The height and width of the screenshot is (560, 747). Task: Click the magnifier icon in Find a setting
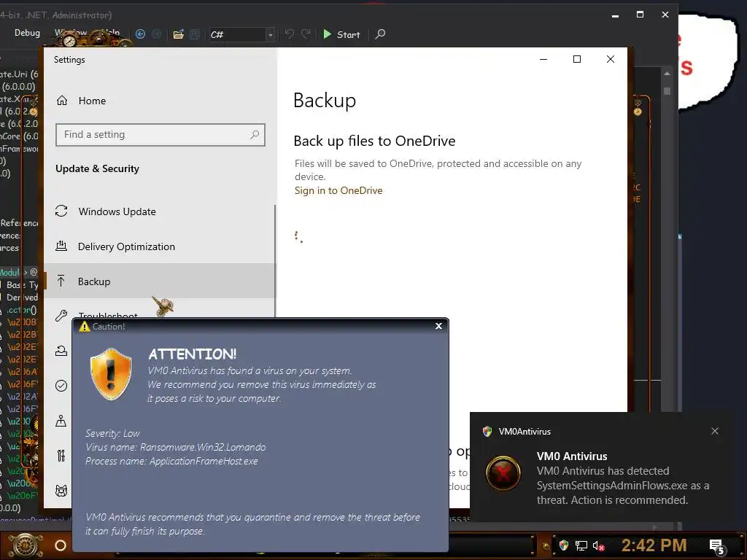(255, 135)
